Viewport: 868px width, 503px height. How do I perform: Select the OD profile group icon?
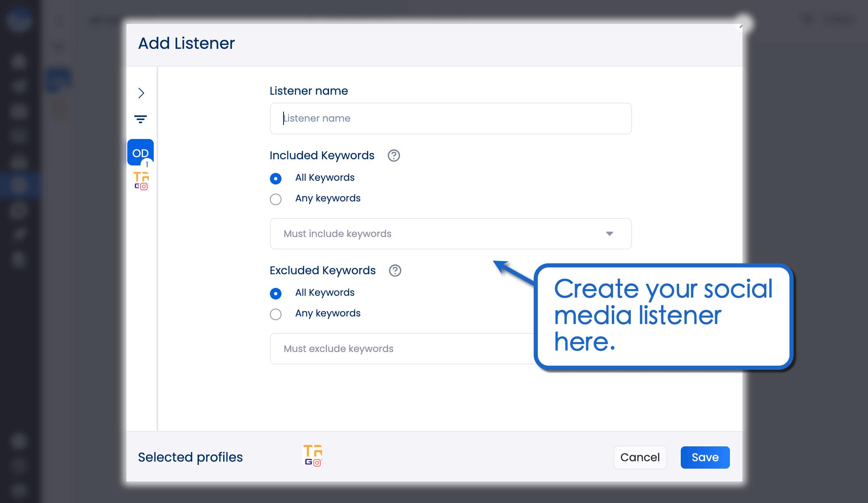point(140,152)
